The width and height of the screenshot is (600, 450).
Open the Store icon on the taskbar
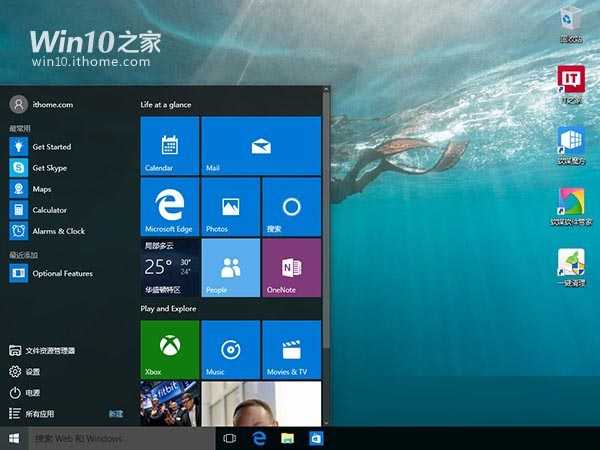click(x=316, y=439)
